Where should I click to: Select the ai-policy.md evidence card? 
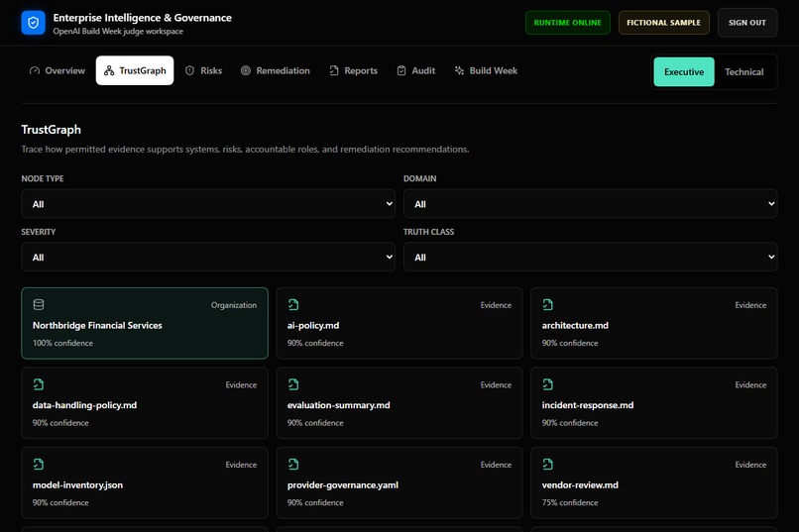point(399,323)
